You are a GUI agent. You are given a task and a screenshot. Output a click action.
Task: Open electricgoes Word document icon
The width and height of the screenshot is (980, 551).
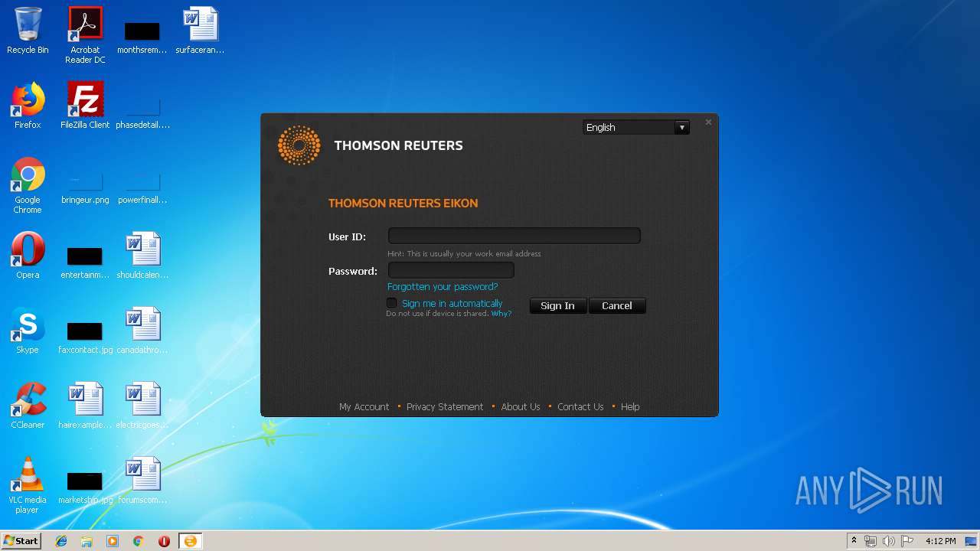point(142,406)
